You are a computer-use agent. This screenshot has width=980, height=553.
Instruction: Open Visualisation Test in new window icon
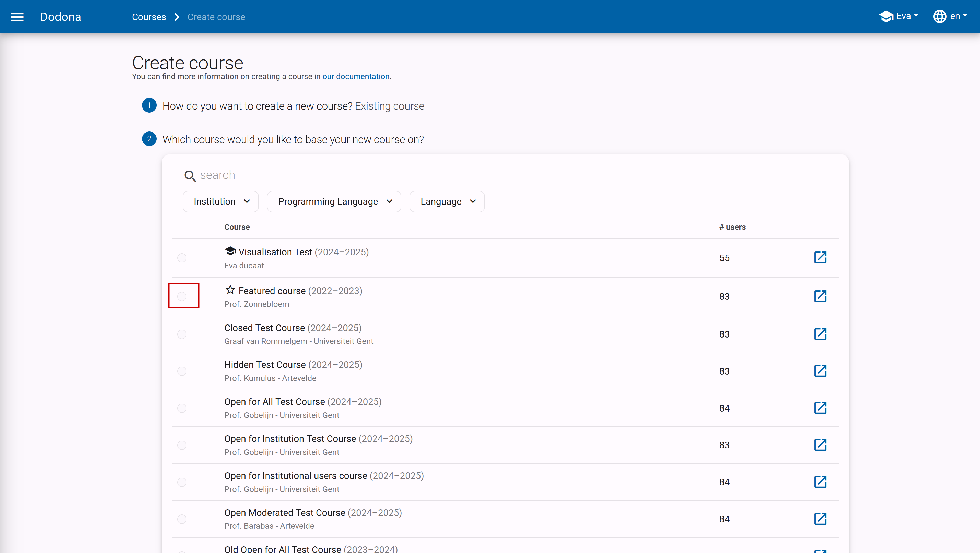[x=820, y=257]
